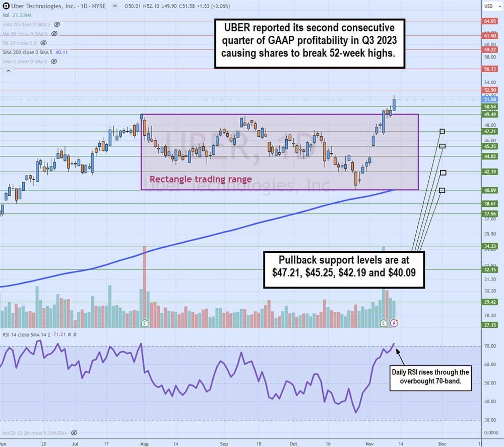
Task: Toggle visibility of MACD 12 26 indicator
Action: (x=74, y=433)
